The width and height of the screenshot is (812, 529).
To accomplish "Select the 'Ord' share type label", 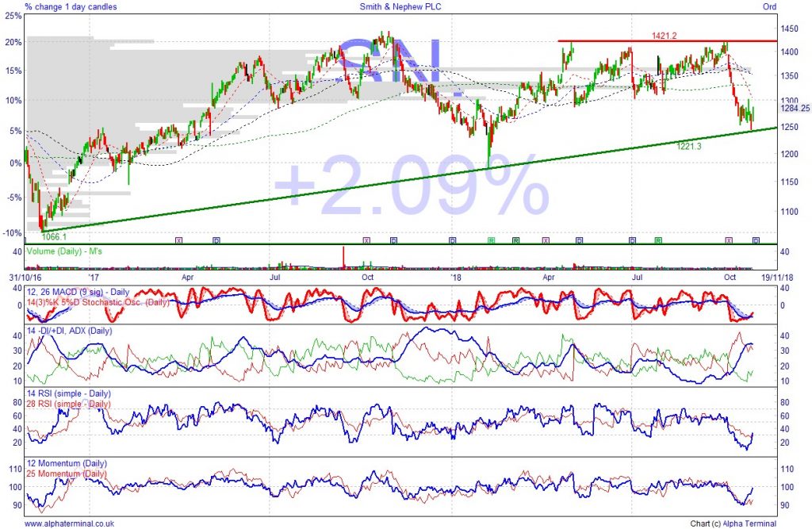I will pos(769,6).
